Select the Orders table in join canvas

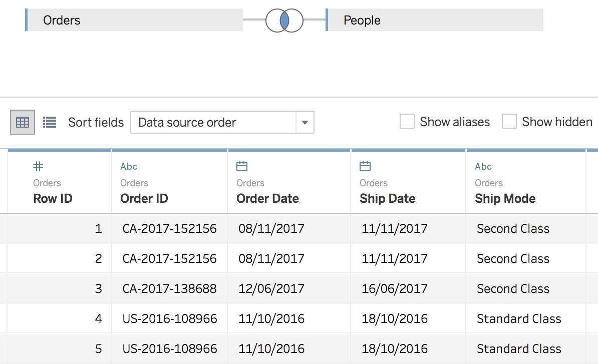click(134, 21)
